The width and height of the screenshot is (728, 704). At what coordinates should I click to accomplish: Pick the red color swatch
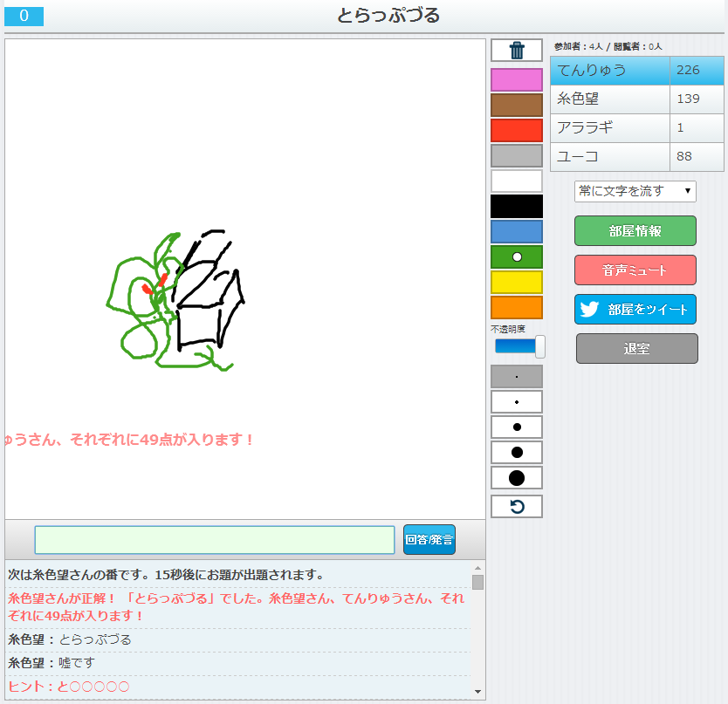coord(516,130)
